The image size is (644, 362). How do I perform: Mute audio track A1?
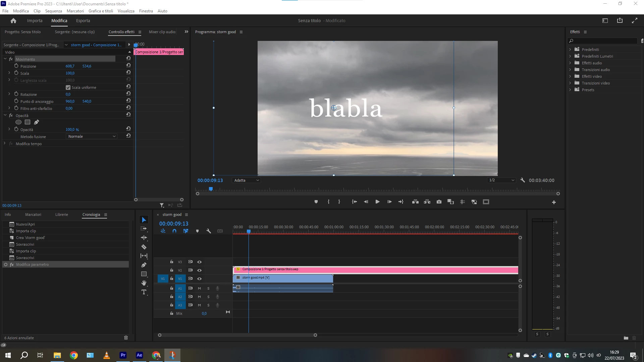199,288
